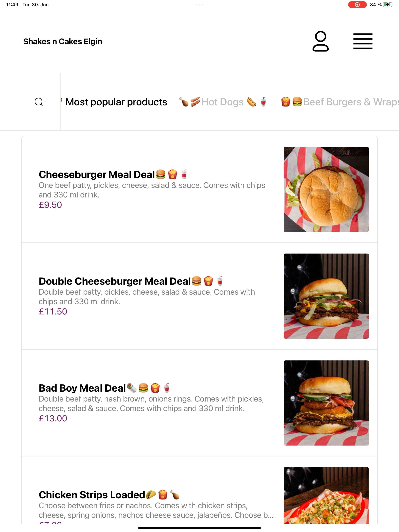Open Beef Burgers & Wraps category
This screenshot has height=532, width=399.
340,102
